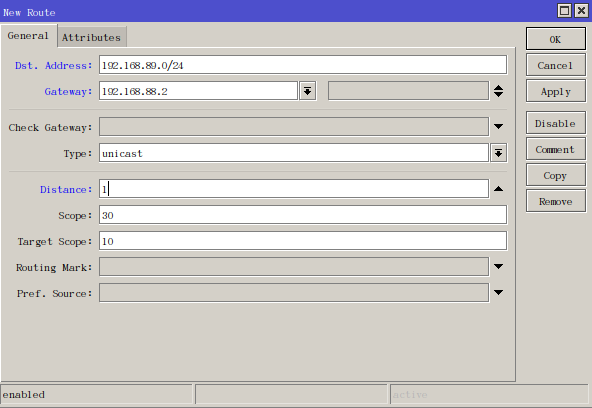Maximize the New Route window

(564, 11)
